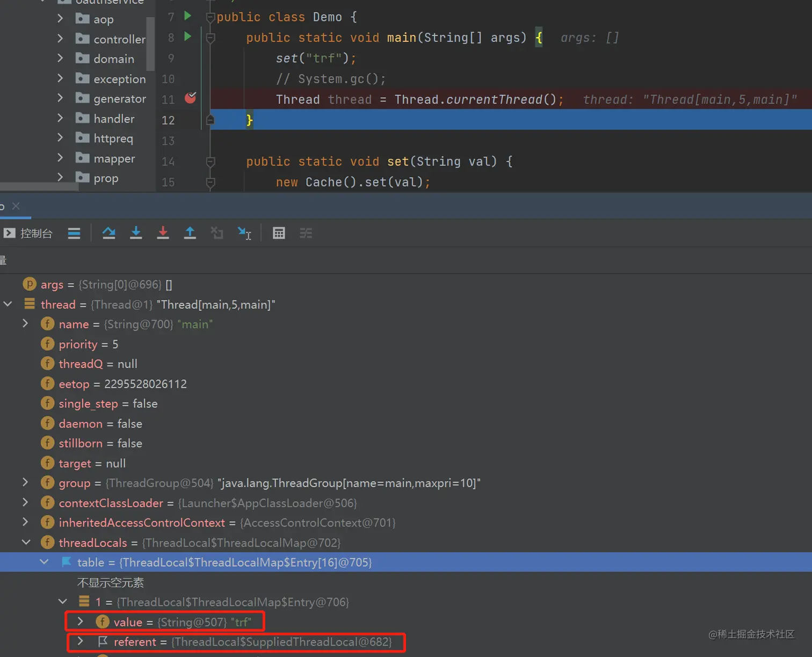The image size is (812, 657).
Task: Click the run gutter arrow beside class Demo
Action: [187, 16]
